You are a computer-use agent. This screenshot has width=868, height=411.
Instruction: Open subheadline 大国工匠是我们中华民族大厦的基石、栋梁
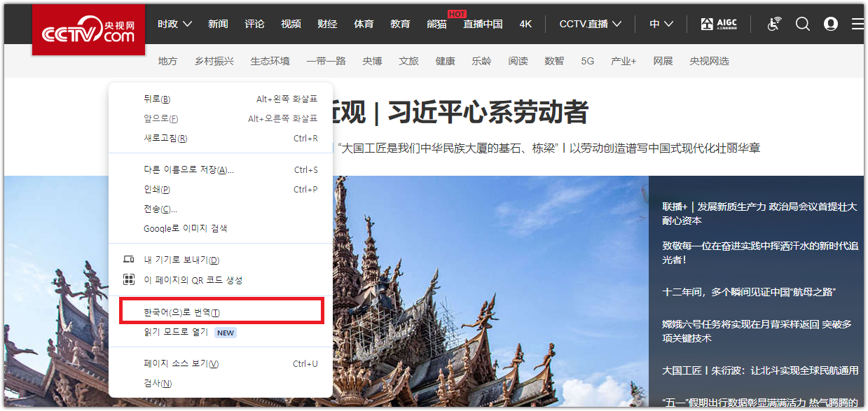(x=448, y=148)
